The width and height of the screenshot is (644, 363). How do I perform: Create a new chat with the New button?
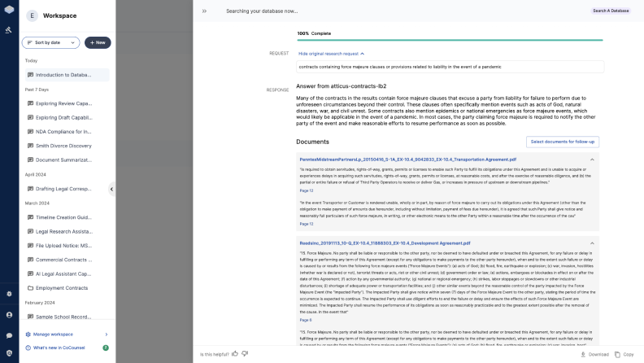click(98, 43)
